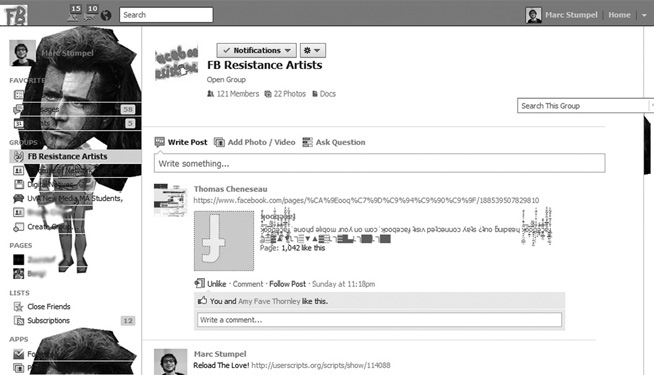
Task: Go to Home in top bar
Action: [x=619, y=15]
